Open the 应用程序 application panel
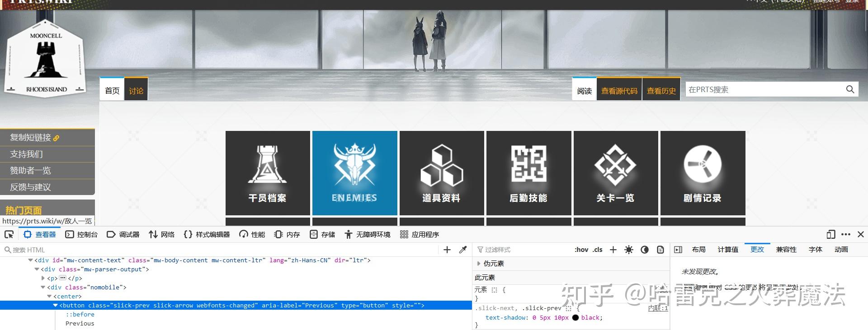 pos(420,234)
